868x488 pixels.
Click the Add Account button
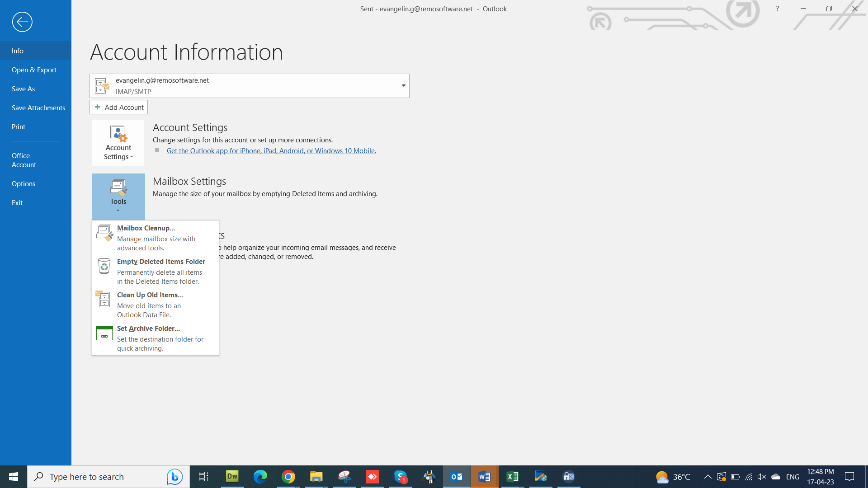click(x=118, y=107)
